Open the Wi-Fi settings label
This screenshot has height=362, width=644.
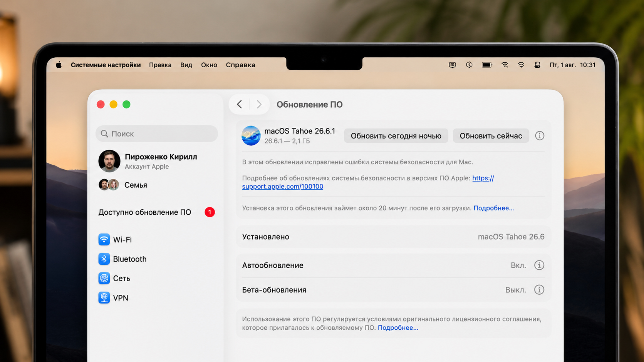tap(122, 239)
